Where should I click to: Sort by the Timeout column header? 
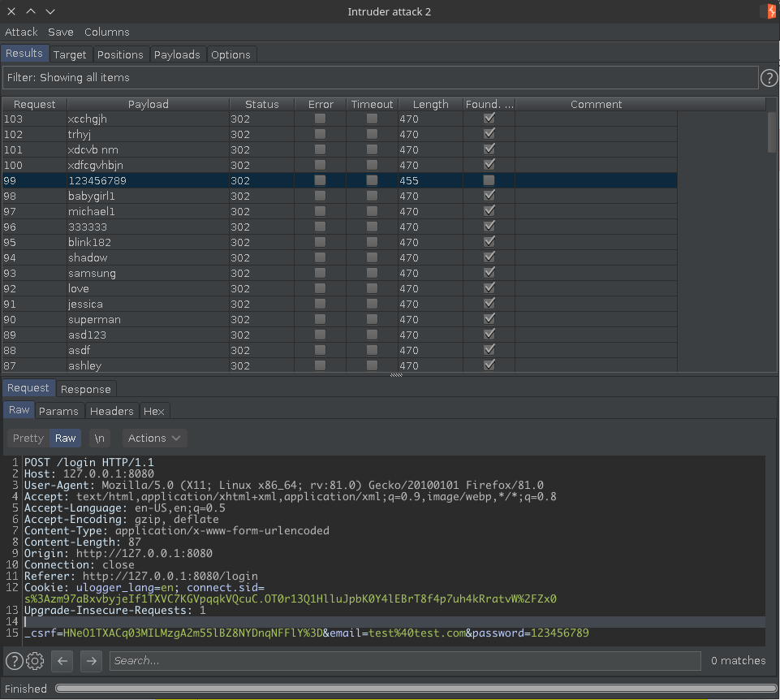372,104
